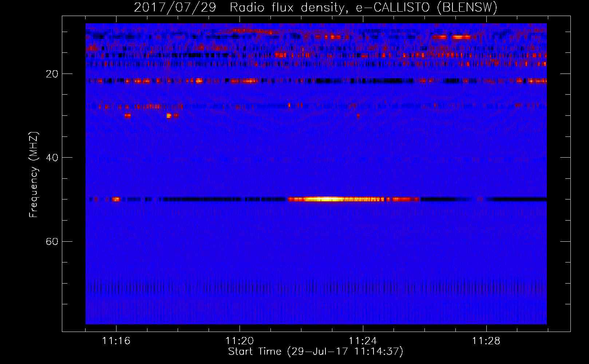The image size is (589, 364).
Task: Click the plot title 'Radio flux density, e-CALLISTO (BLENSW)'
Action: click(363, 8)
